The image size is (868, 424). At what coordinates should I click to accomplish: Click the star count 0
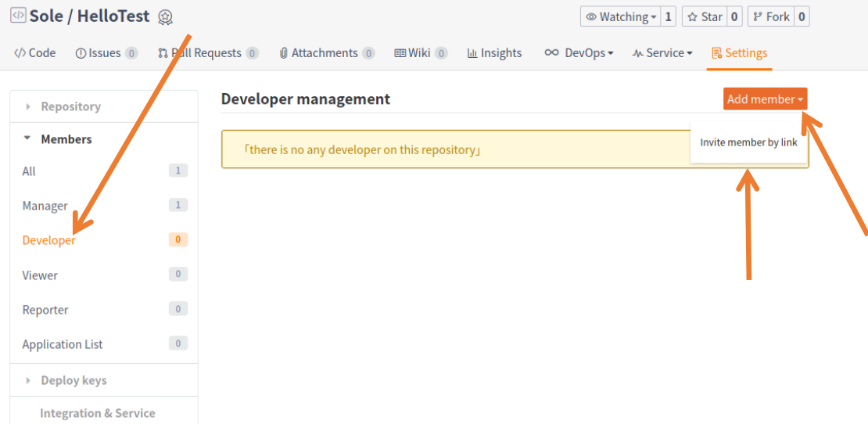[x=734, y=16]
